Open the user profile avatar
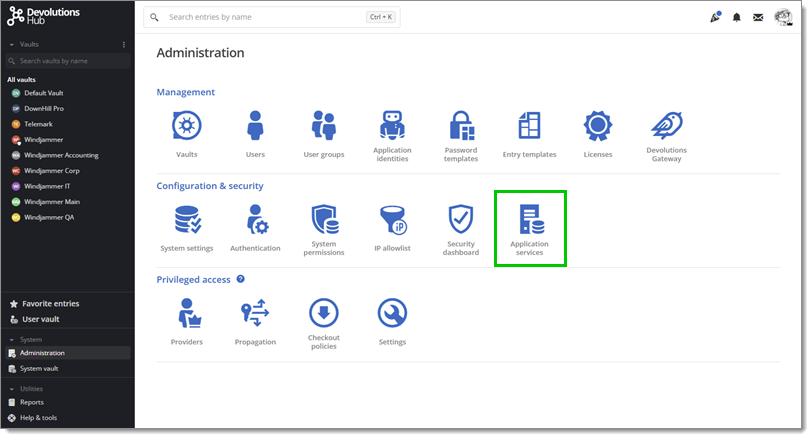 pos(783,17)
